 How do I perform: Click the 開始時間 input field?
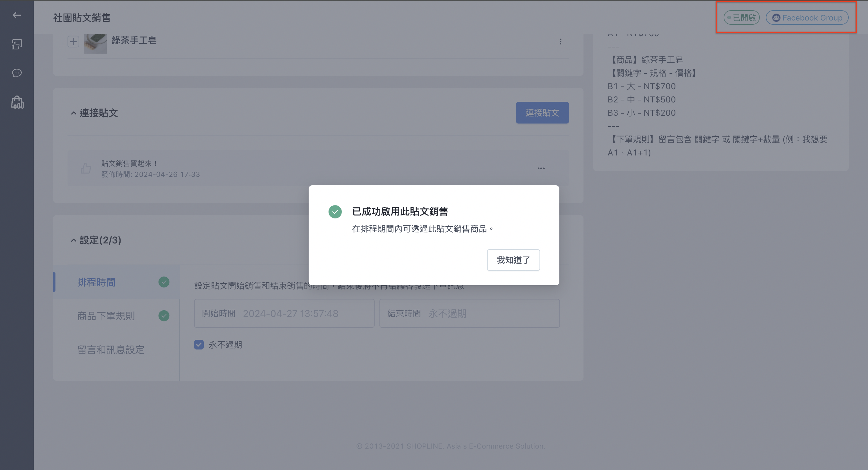point(284,313)
